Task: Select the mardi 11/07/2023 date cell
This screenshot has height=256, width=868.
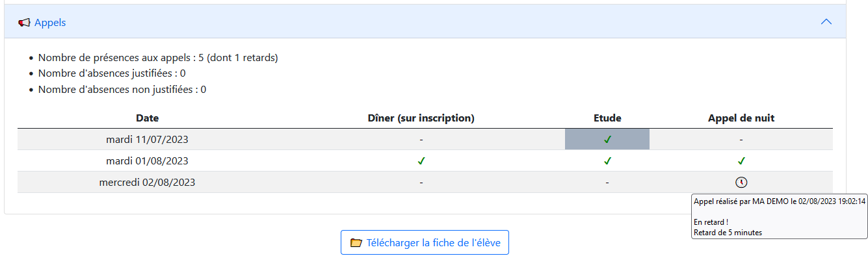Action: point(148,139)
